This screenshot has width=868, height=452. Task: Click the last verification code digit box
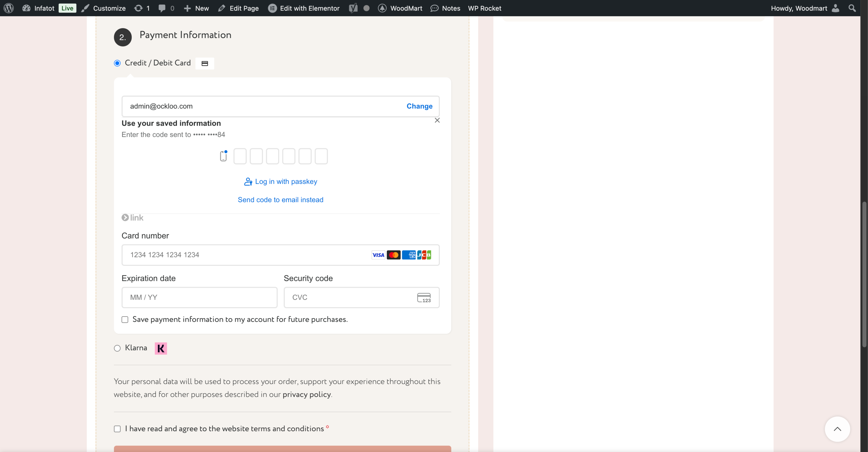(321, 156)
